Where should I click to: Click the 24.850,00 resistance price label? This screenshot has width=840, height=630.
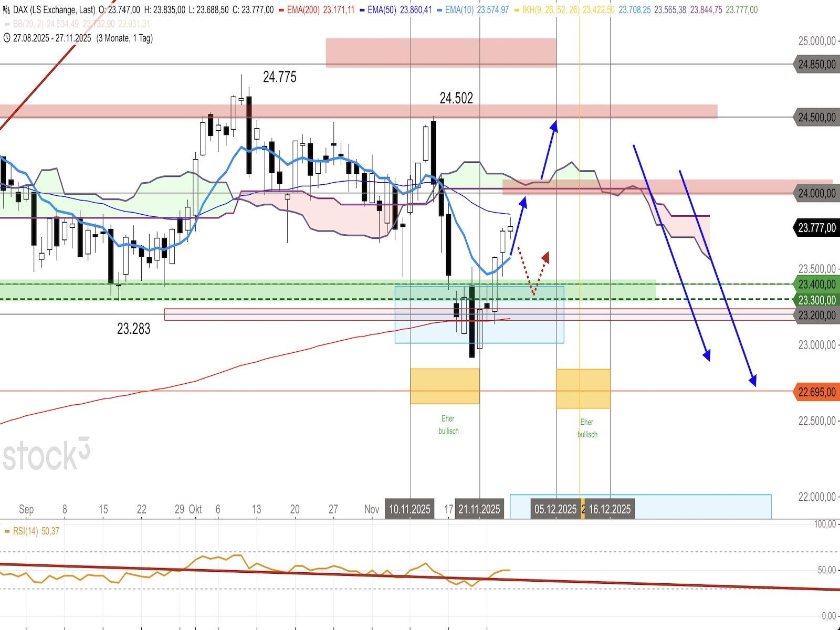pos(816,65)
